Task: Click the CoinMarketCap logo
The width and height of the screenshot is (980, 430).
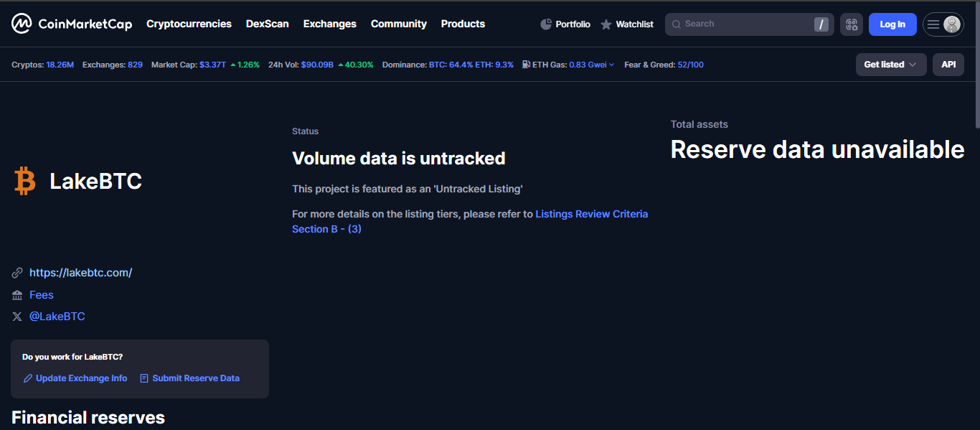Action: pos(72,24)
